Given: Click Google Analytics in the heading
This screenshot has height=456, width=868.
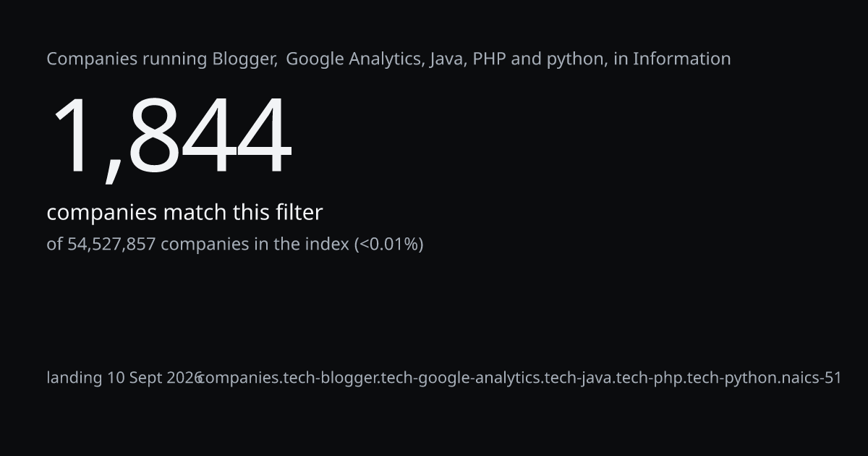Looking at the screenshot, I should 353,59.
